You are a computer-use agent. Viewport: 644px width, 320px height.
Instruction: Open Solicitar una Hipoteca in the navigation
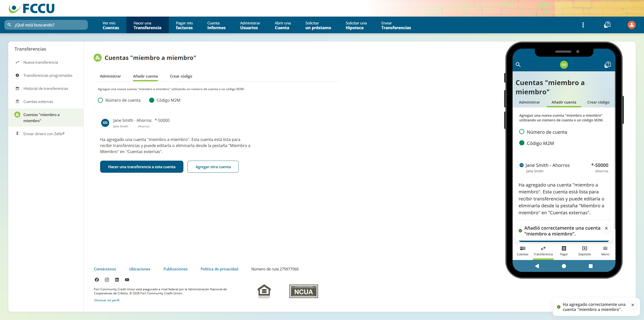point(356,25)
